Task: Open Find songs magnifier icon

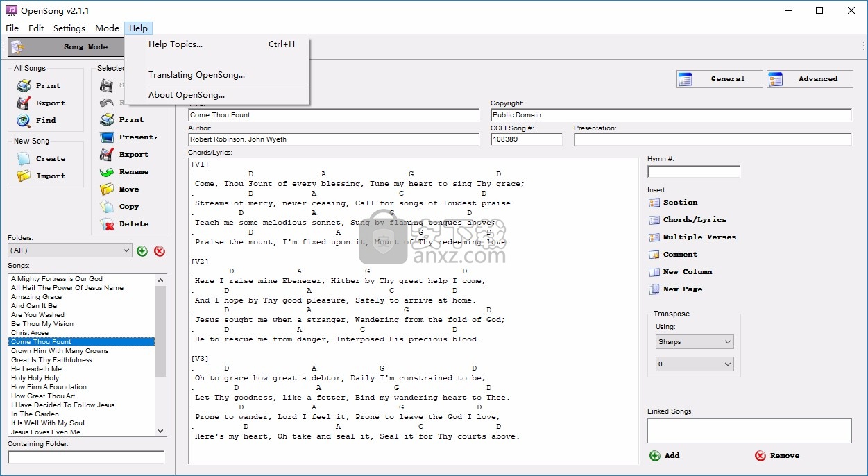Action: coord(24,120)
